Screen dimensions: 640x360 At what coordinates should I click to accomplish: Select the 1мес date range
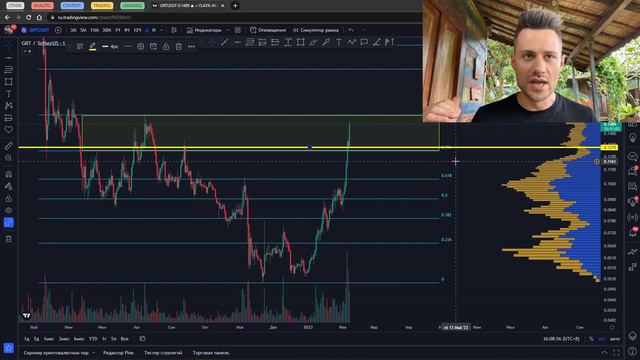point(49,339)
